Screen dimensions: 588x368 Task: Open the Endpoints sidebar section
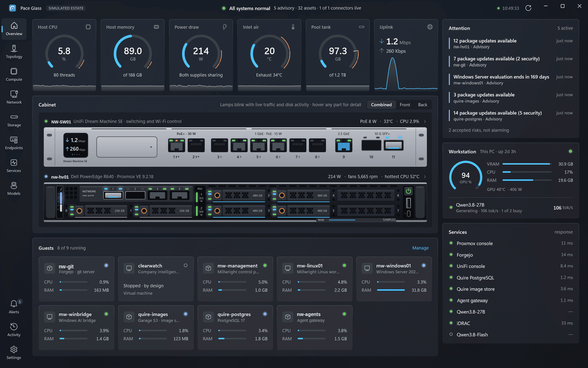tap(14, 143)
